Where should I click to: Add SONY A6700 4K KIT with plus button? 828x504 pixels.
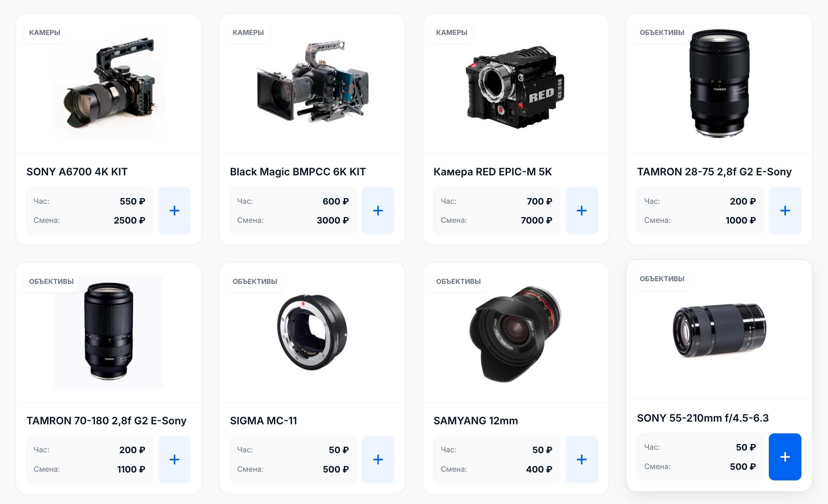pos(174,211)
